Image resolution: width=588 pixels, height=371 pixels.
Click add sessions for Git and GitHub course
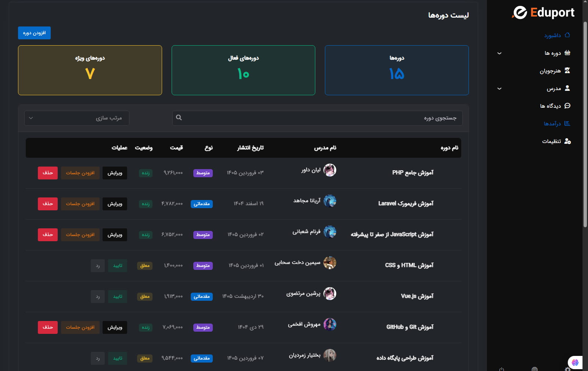80,327
